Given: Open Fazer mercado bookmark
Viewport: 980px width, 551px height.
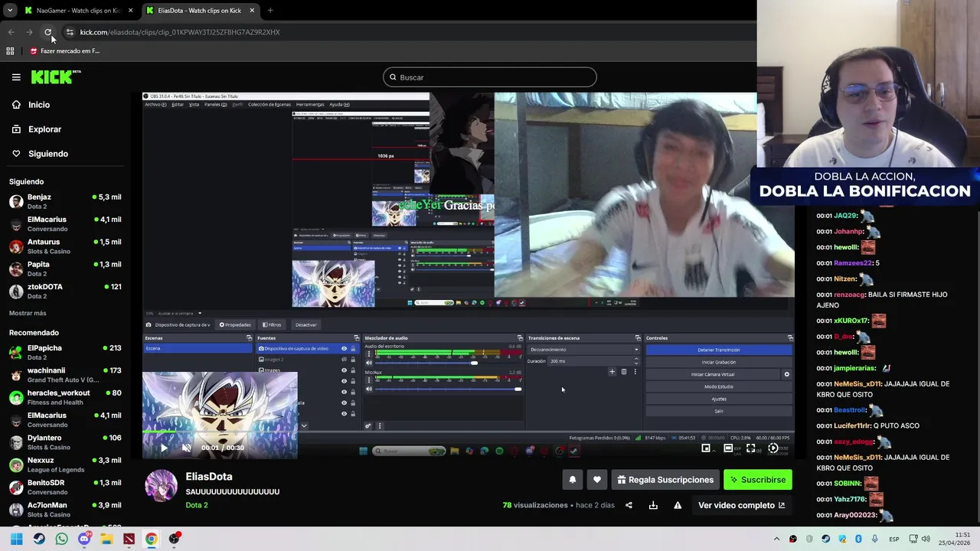Looking at the screenshot, I should tap(65, 51).
